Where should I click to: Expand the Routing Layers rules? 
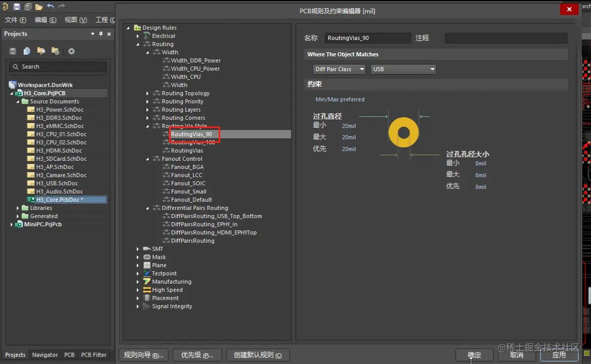coord(147,110)
